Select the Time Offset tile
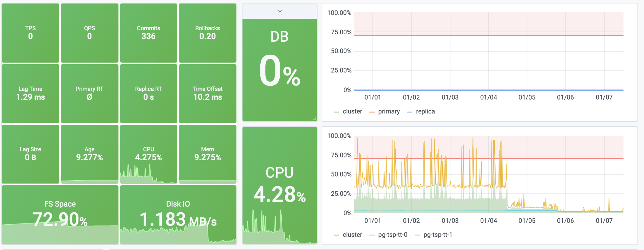 point(208,93)
